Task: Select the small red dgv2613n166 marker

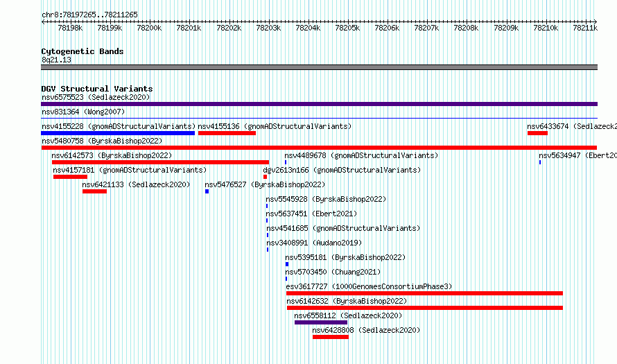Action: 266,177
